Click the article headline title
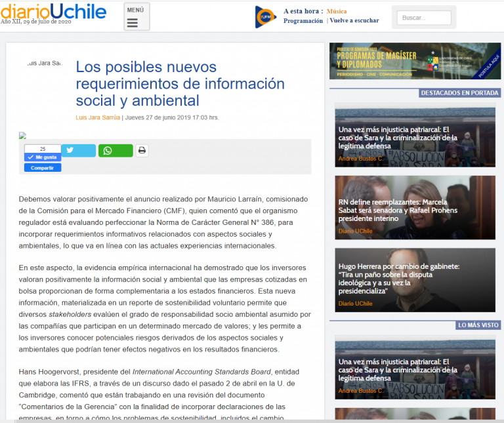 point(180,83)
